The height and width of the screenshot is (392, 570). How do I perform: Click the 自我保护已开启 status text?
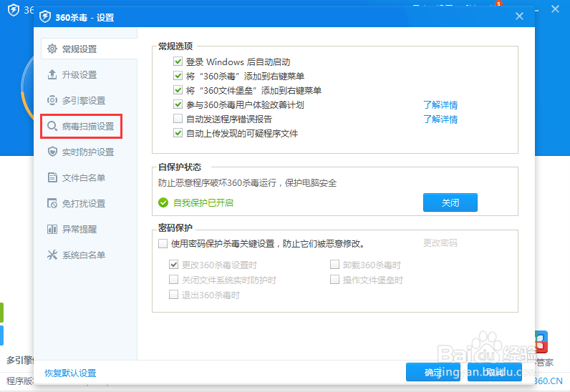[x=203, y=202]
